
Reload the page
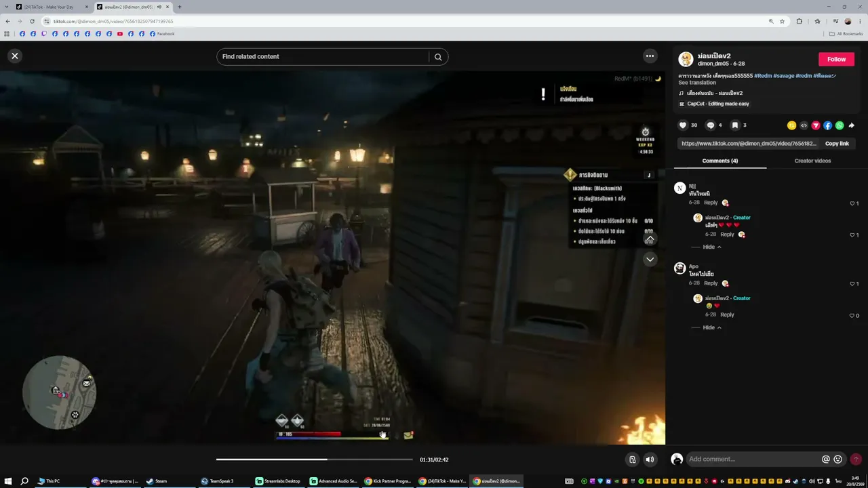click(31, 21)
